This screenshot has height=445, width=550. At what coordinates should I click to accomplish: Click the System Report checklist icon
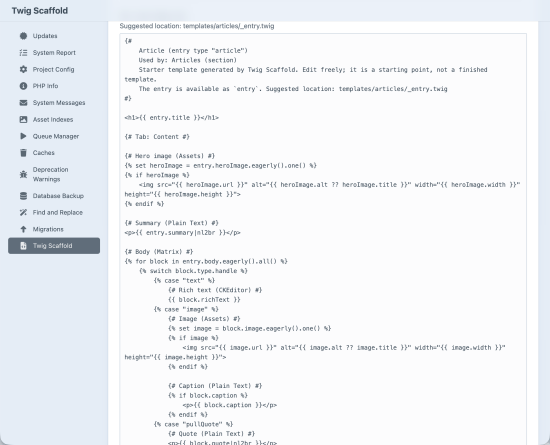tap(23, 53)
